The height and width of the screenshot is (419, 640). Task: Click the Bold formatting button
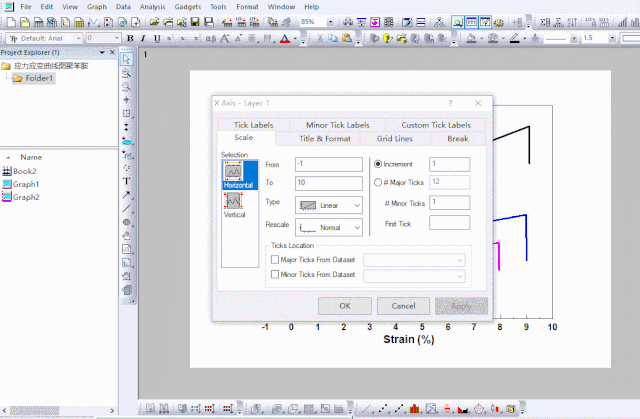130,39
